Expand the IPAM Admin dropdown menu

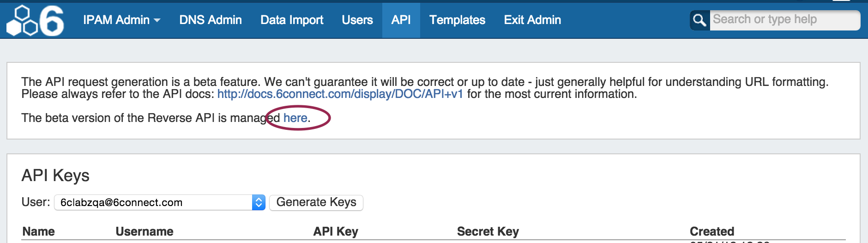point(121,20)
